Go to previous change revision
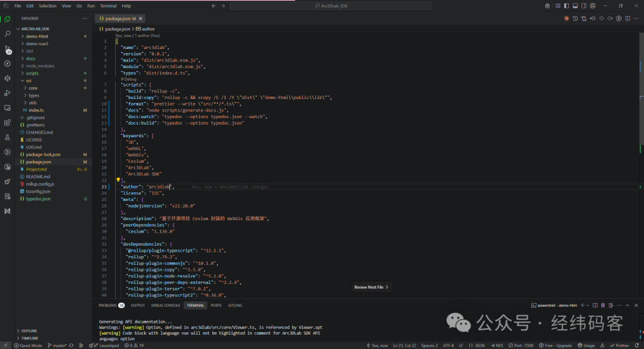Image resolution: width=644 pixels, height=349 pixels. tap(593, 18)
